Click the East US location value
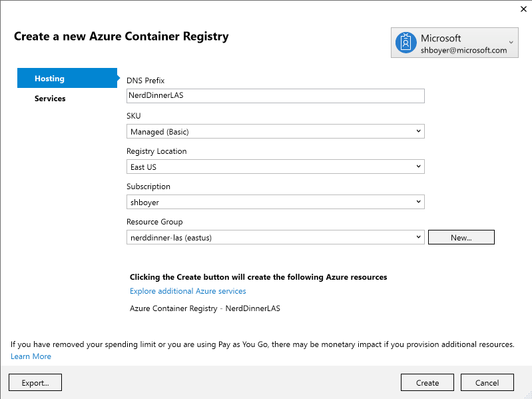The width and height of the screenshot is (532, 399). 143,167
